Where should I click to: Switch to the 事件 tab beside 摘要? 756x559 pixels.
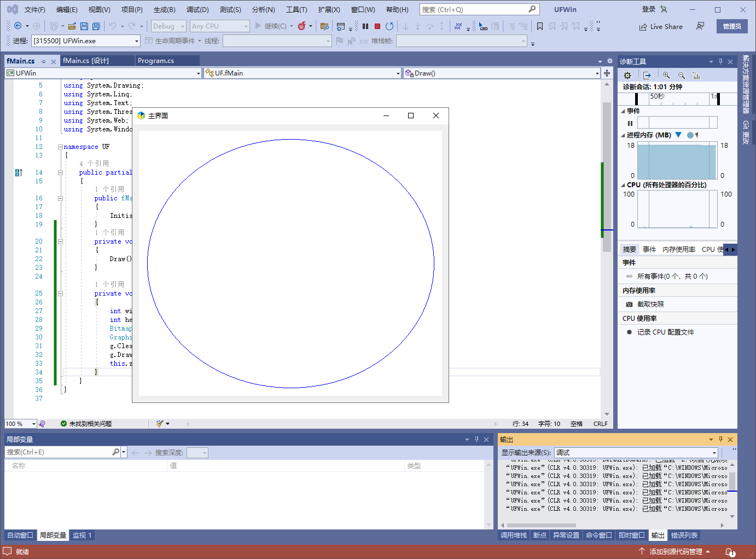click(x=649, y=249)
